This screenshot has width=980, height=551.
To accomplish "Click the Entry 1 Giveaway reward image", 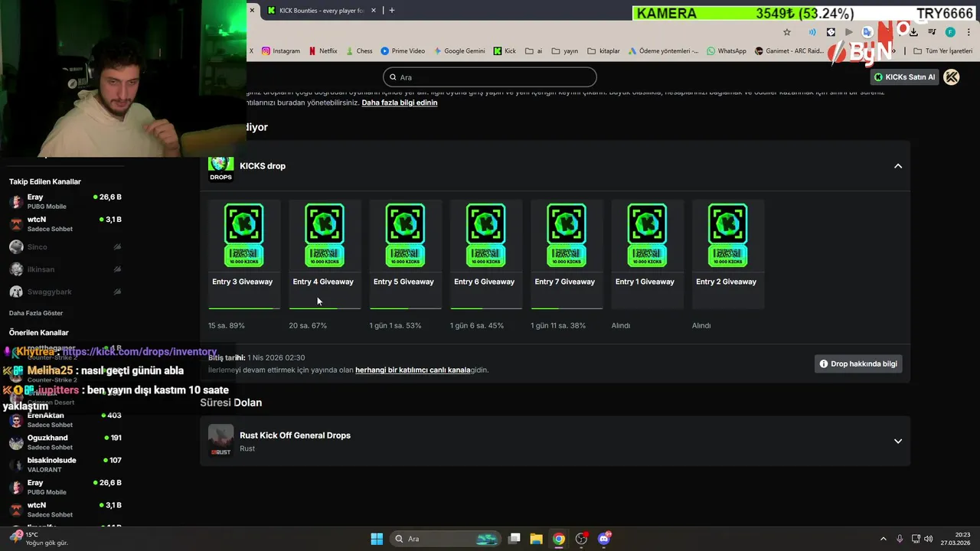I will tap(647, 235).
